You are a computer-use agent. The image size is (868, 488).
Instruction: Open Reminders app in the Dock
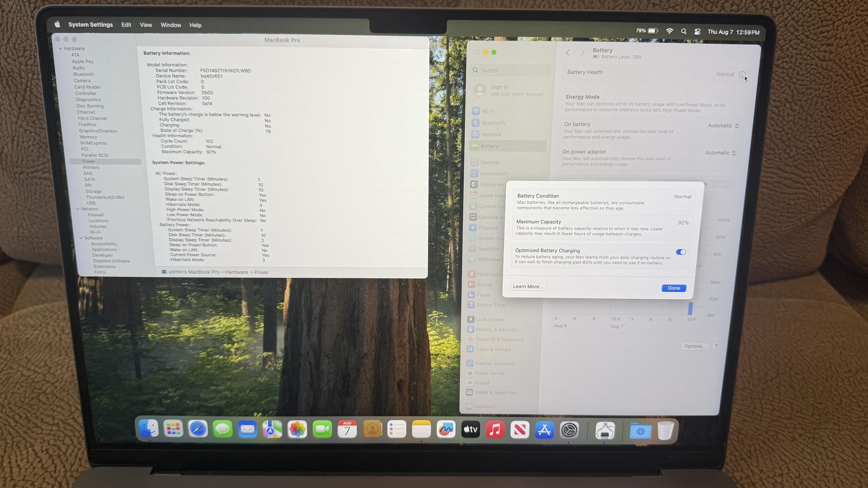tap(397, 429)
